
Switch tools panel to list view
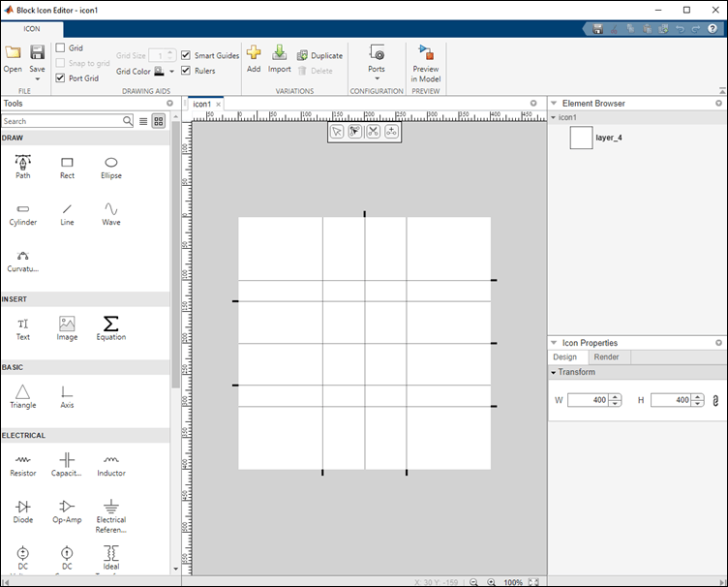tap(143, 121)
